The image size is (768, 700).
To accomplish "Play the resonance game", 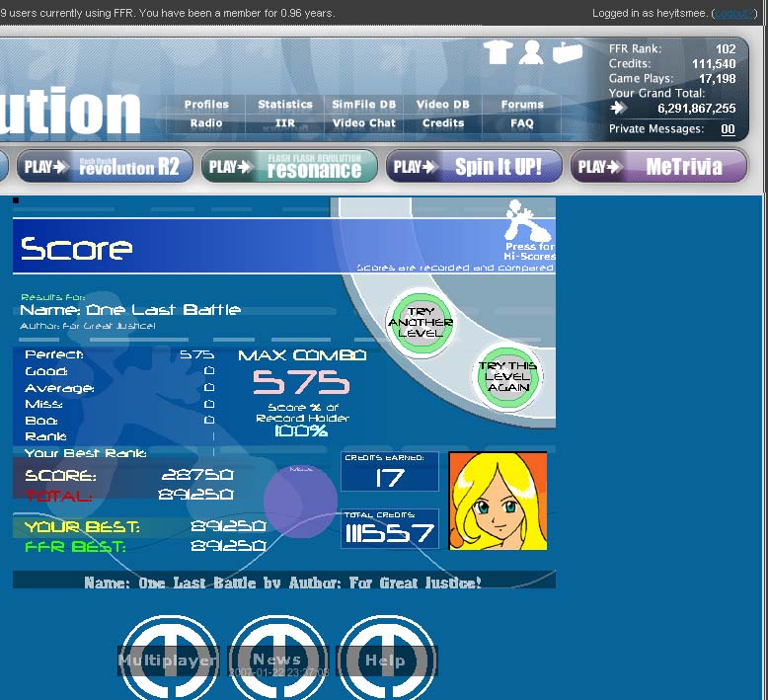I will pyautogui.click(x=289, y=167).
